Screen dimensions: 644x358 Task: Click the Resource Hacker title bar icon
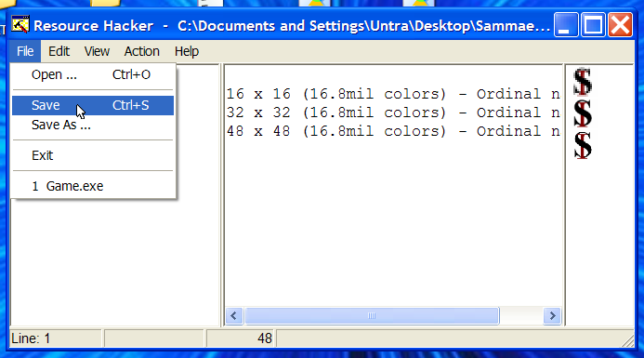[x=20, y=25]
